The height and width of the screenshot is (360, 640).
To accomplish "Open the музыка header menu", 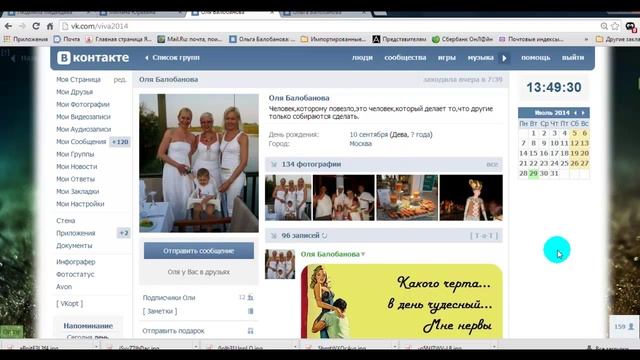I will [480, 58].
